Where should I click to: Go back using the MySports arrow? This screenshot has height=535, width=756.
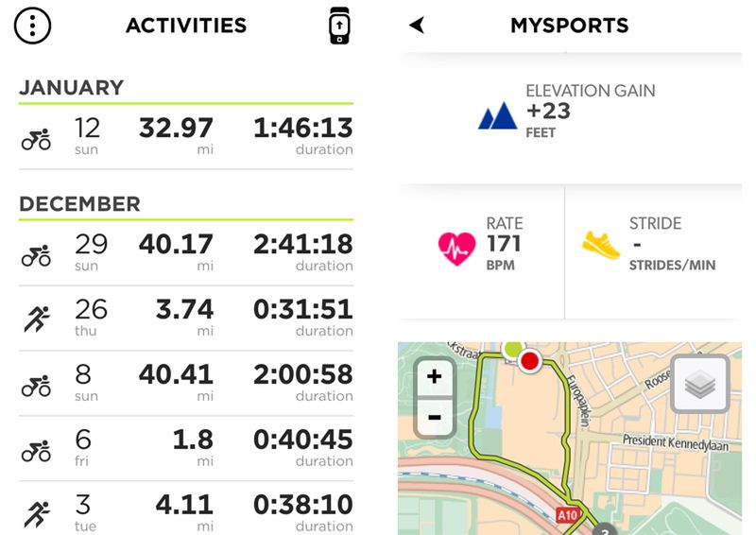pyautogui.click(x=417, y=26)
